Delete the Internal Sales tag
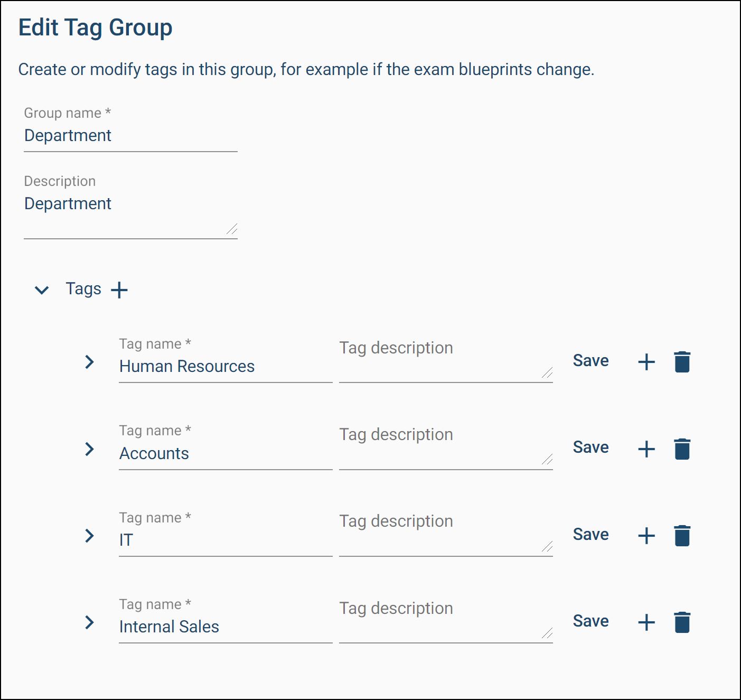The image size is (741, 700). [x=682, y=622]
